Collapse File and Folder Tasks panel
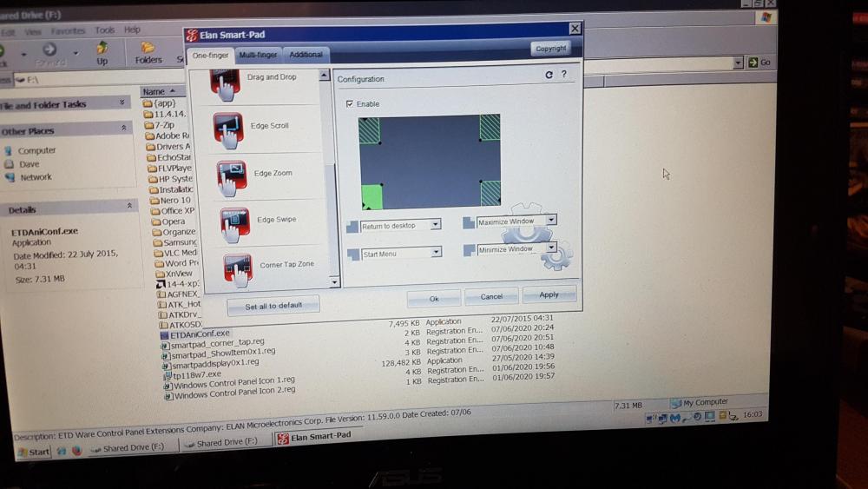The width and height of the screenshot is (868, 489). 122,102
